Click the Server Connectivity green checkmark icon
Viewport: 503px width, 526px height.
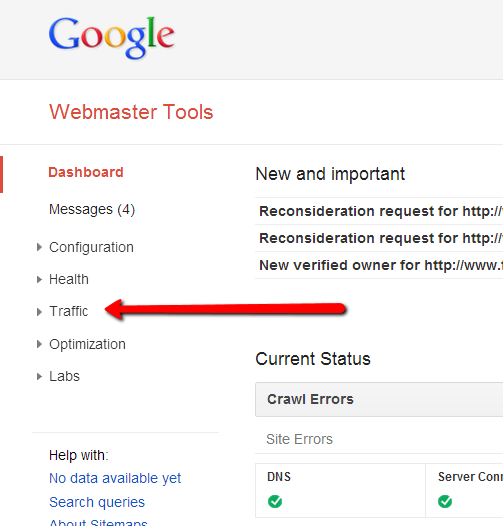tap(445, 502)
